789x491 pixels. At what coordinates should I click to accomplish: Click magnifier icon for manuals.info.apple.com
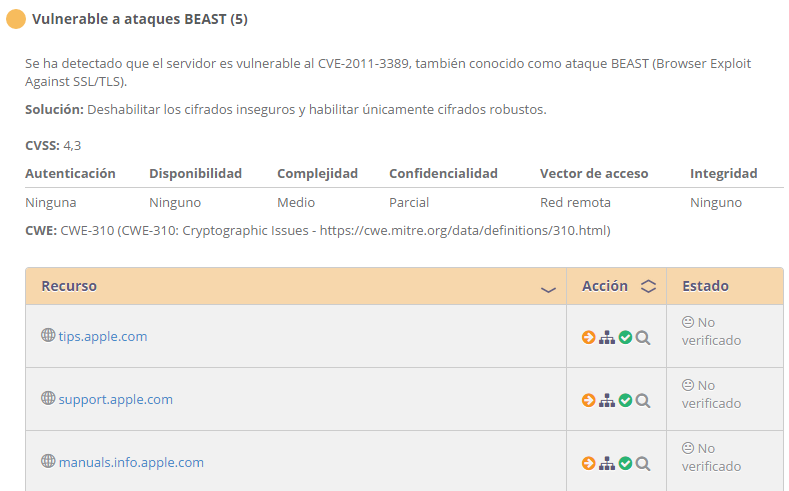(643, 463)
